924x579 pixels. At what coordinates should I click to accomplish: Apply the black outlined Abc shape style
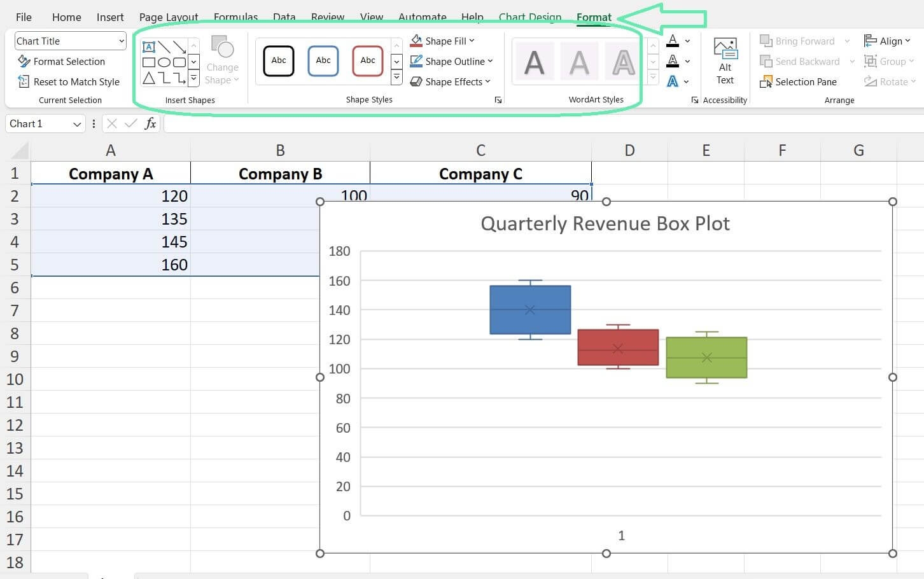point(279,61)
